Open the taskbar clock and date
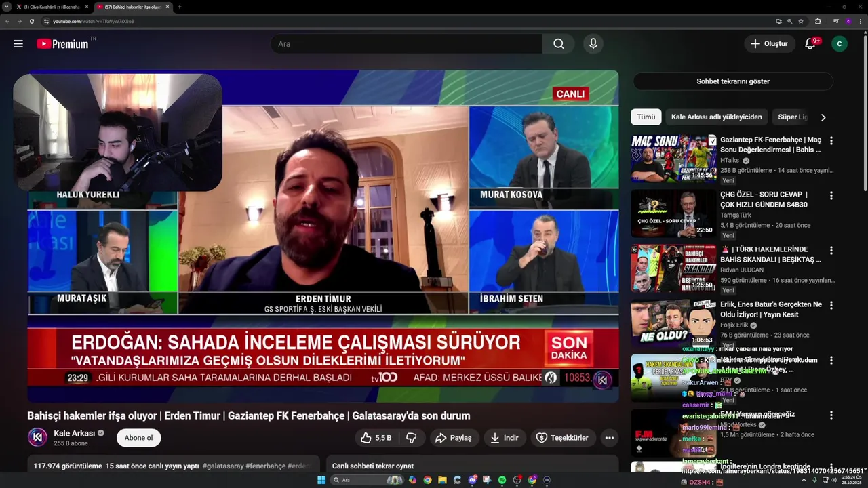 click(851, 480)
